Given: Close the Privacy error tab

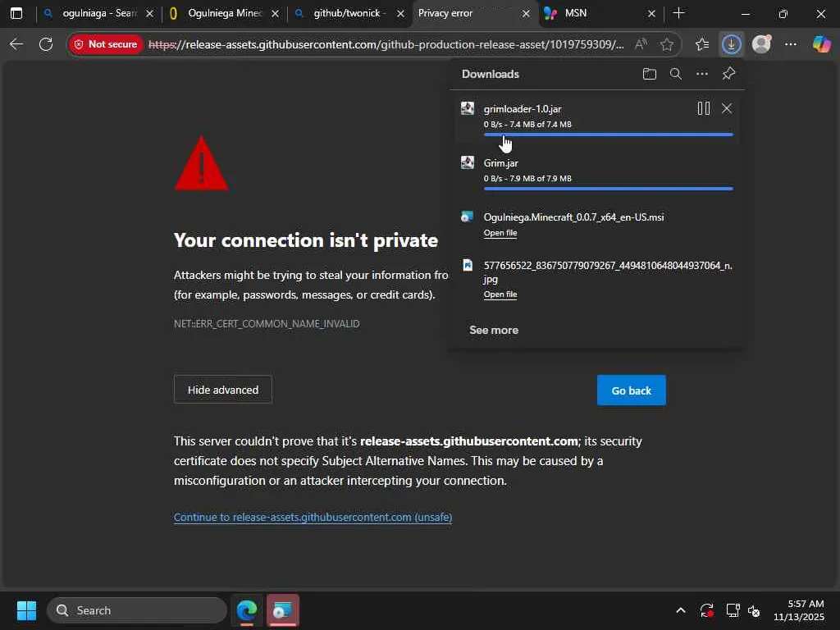Looking at the screenshot, I should click(526, 14).
